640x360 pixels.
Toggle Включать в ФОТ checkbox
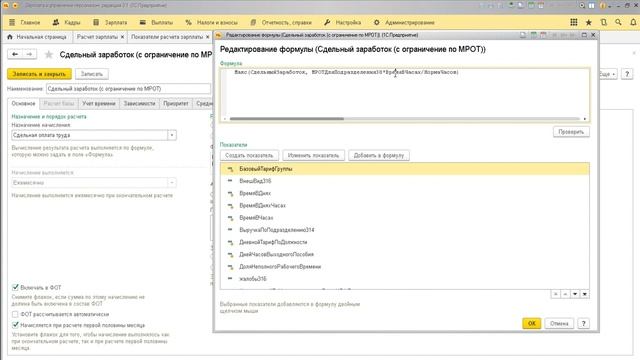15,287
